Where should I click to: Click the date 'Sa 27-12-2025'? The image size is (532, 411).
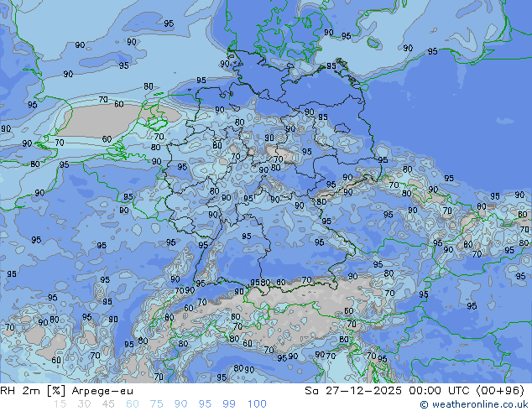click(x=353, y=391)
